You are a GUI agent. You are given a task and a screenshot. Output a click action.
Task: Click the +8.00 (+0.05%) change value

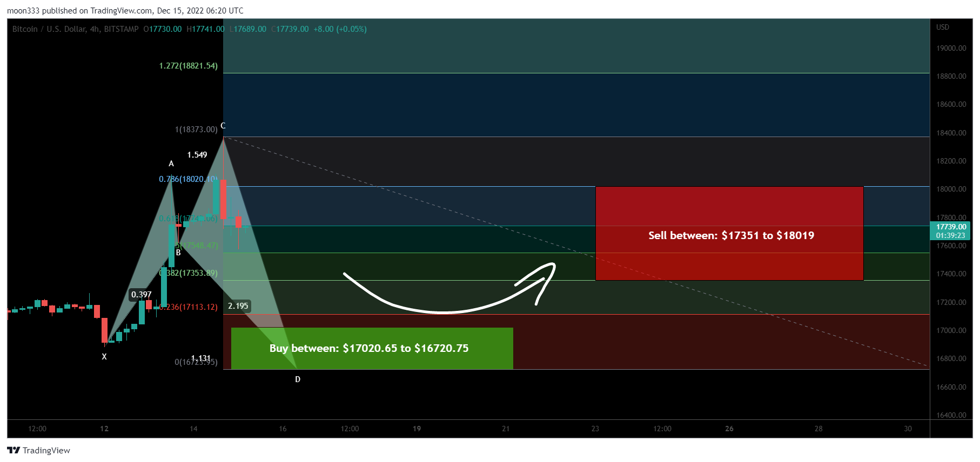pyautogui.click(x=340, y=29)
